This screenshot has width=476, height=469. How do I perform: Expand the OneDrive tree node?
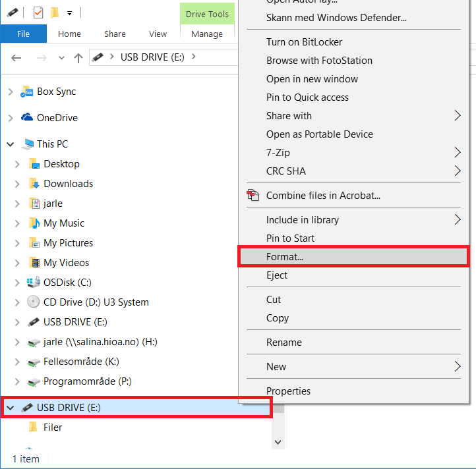pos(11,118)
